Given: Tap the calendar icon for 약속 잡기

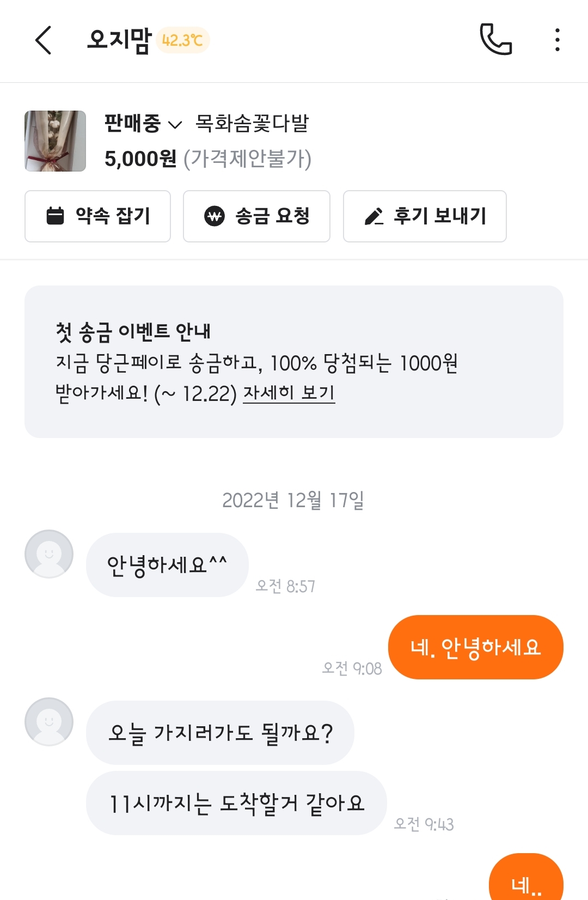Looking at the screenshot, I should pos(55,216).
